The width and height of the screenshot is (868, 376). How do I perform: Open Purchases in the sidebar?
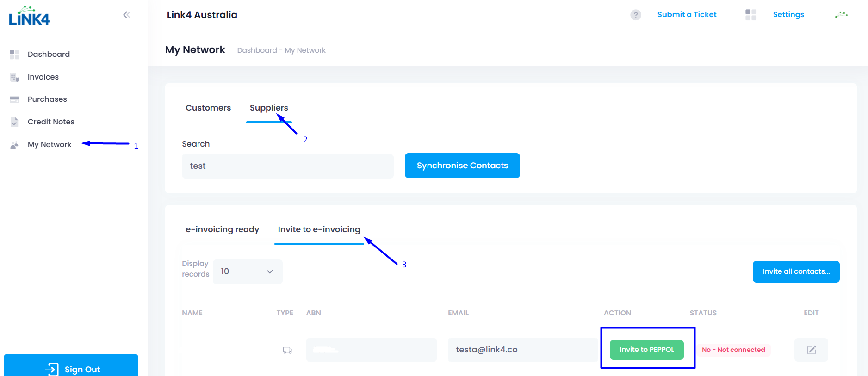[47, 99]
